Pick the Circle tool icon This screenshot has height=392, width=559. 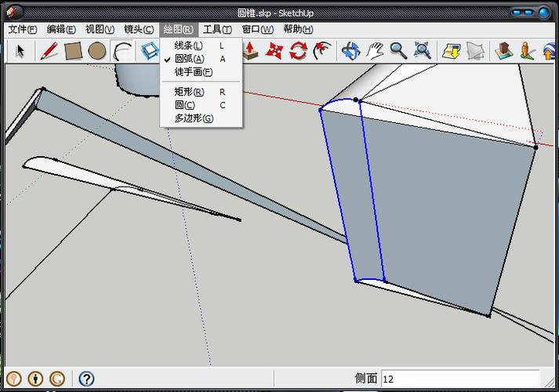pos(97,51)
